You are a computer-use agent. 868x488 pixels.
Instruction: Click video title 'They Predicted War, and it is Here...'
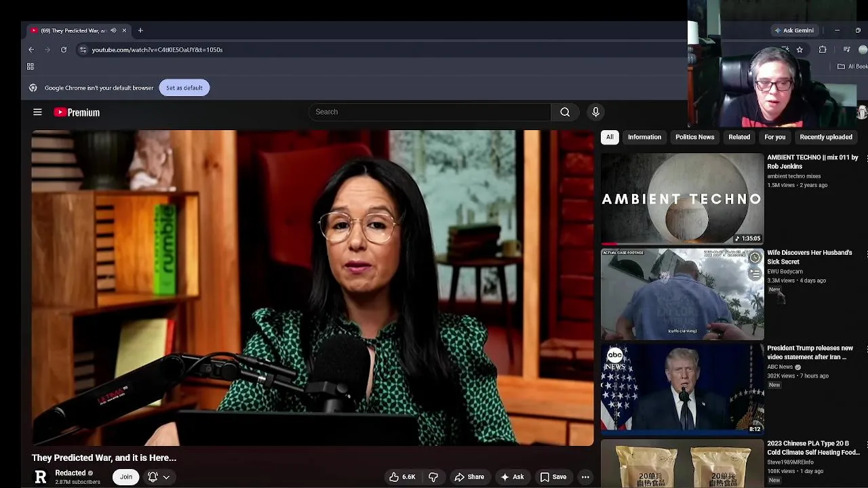pyautogui.click(x=104, y=458)
